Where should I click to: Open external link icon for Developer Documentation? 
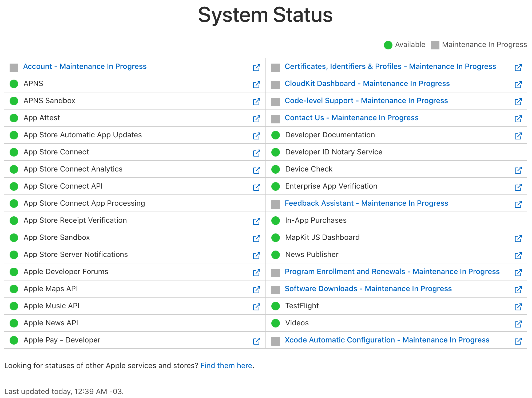[518, 136]
